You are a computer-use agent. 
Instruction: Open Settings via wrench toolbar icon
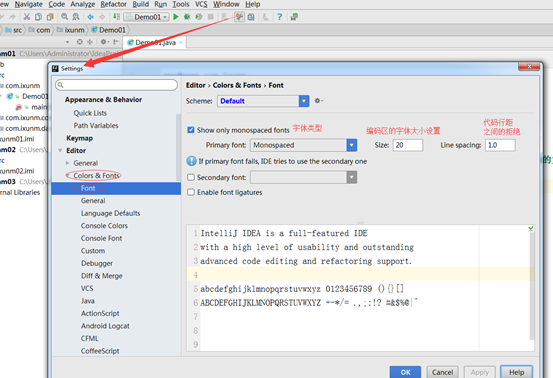tap(239, 17)
